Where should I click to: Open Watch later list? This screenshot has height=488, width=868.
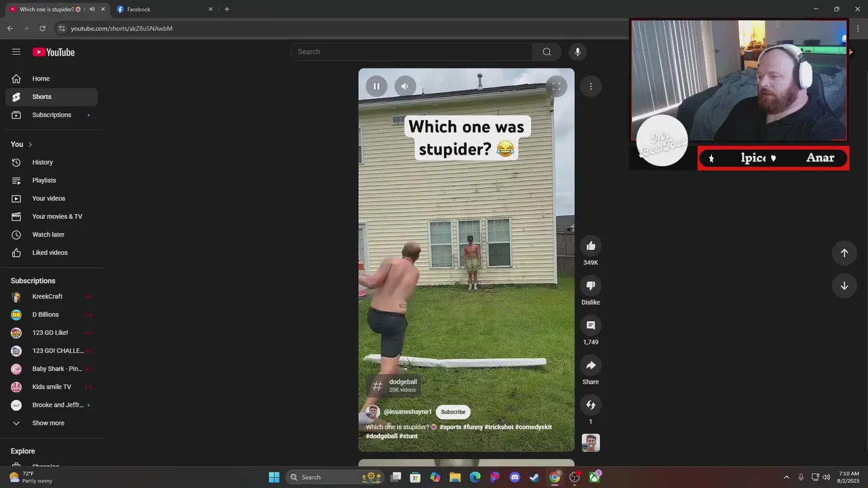tap(52, 235)
